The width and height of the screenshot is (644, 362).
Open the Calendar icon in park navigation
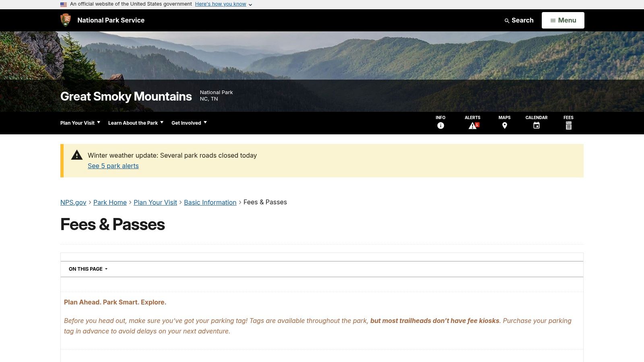click(536, 125)
